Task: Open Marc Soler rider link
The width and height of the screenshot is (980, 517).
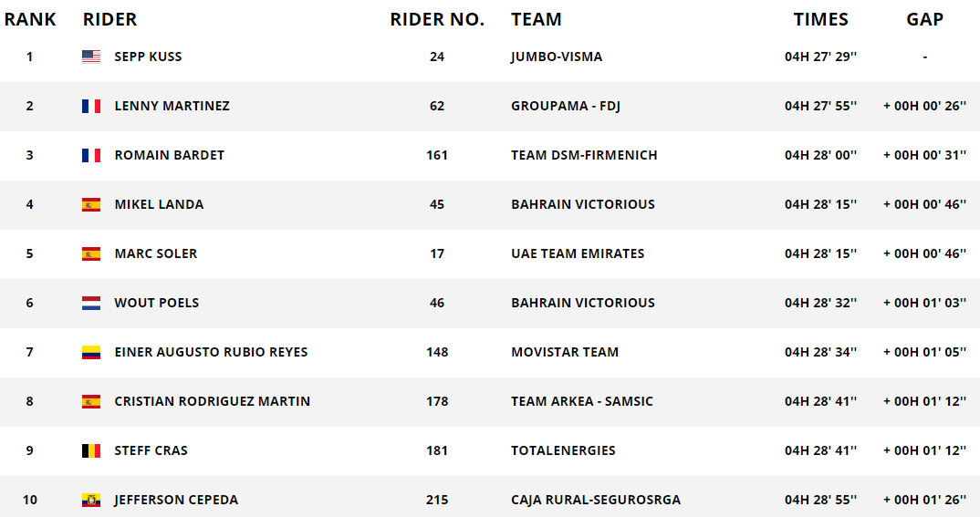Action: point(155,253)
